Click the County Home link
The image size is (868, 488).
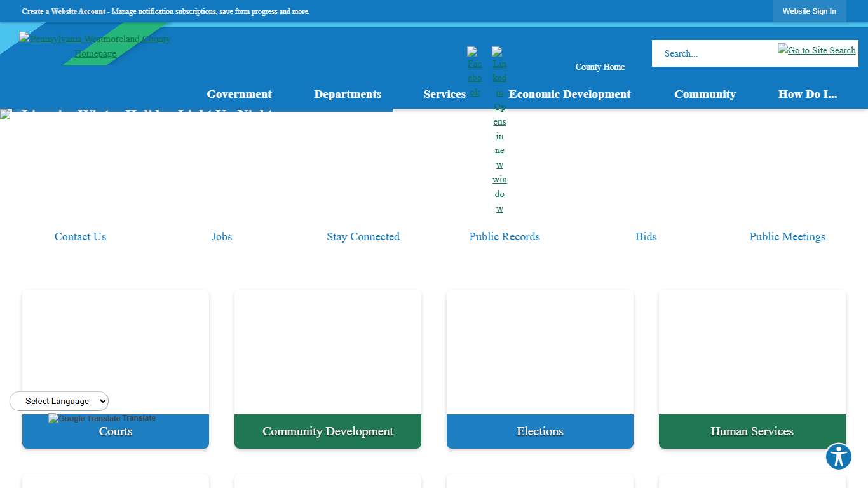pyautogui.click(x=600, y=67)
